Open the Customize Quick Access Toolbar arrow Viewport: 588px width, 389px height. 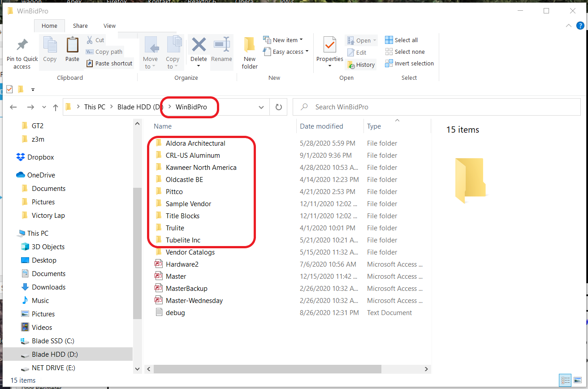click(x=33, y=90)
